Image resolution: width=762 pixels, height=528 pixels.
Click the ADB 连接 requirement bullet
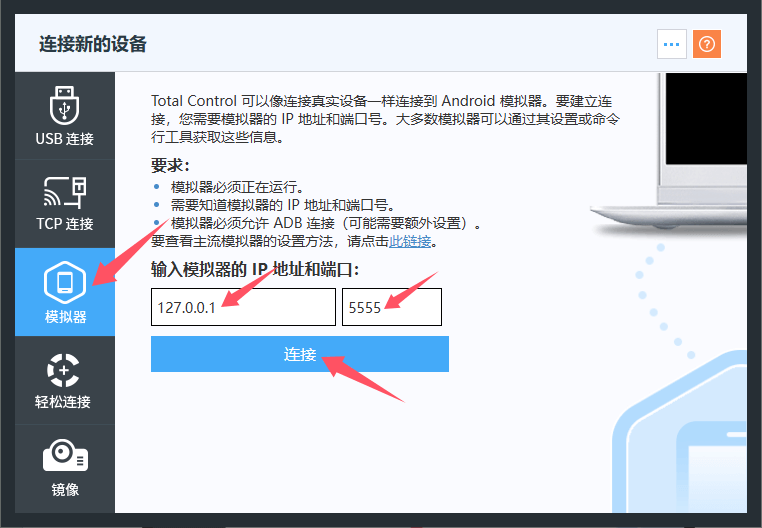(326, 223)
